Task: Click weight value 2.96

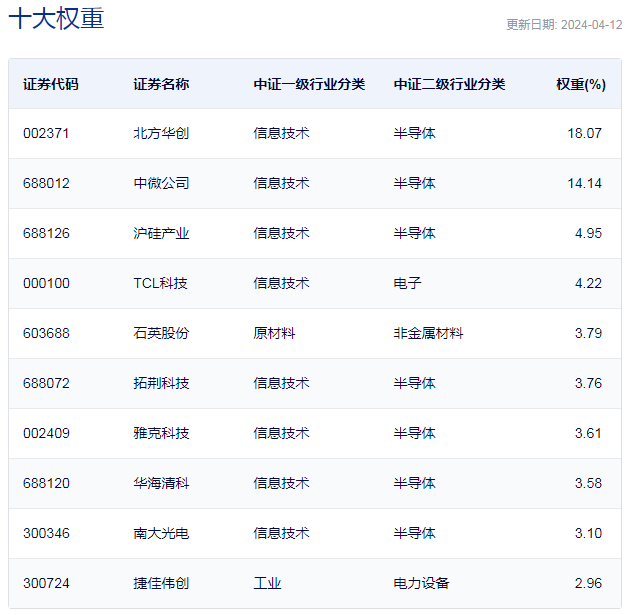Action: pos(588,583)
